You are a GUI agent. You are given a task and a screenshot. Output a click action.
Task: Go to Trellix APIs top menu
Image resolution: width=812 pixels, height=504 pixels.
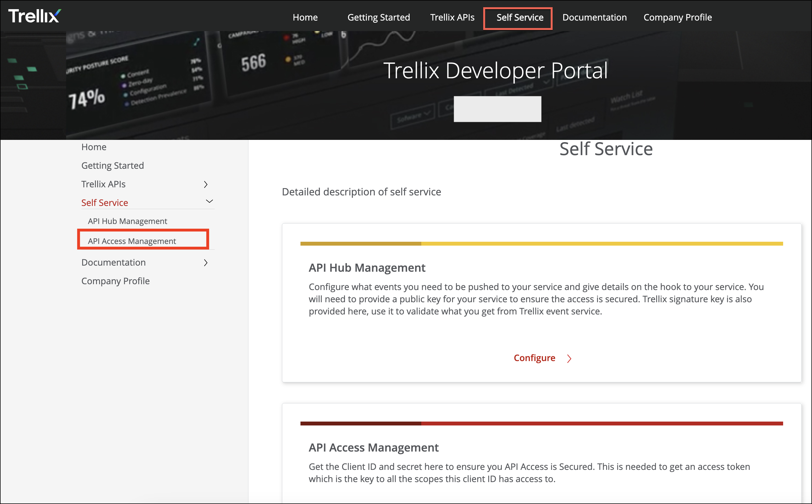click(452, 17)
